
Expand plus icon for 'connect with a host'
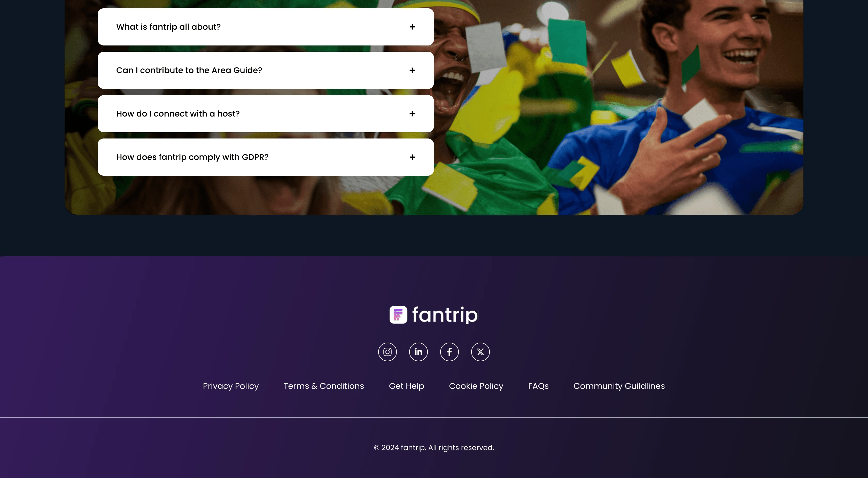coord(412,114)
